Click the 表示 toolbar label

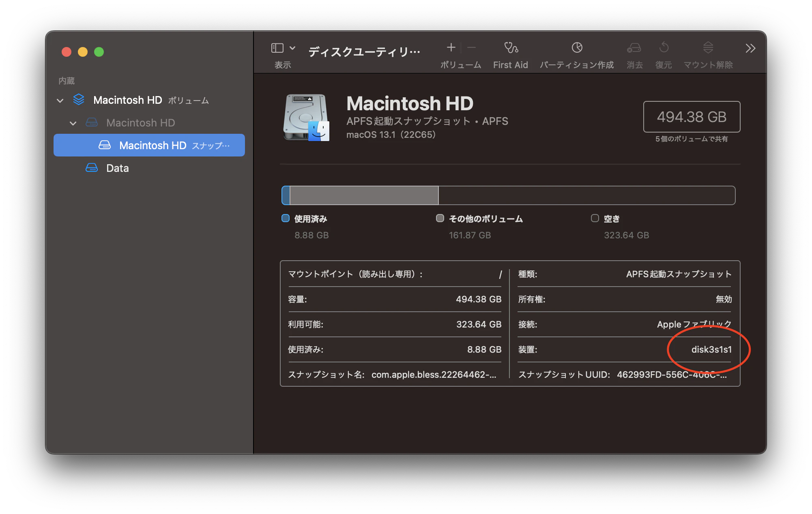coord(283,65)
